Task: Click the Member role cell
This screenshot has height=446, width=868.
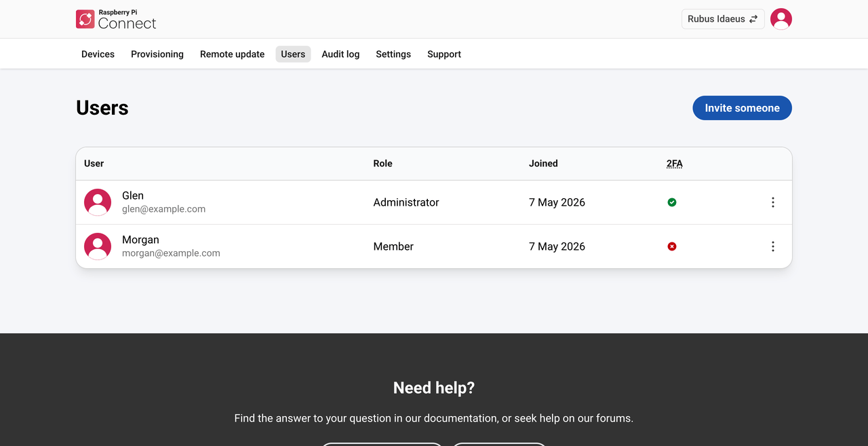Action: tap(393, 246)
